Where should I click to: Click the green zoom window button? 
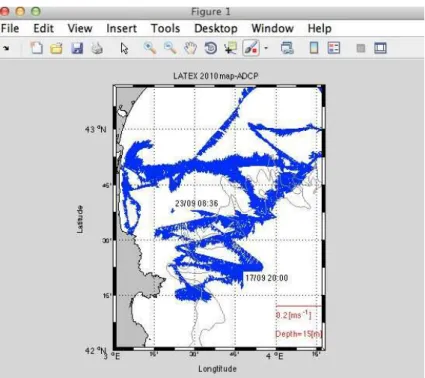click(x=36, y=12)
